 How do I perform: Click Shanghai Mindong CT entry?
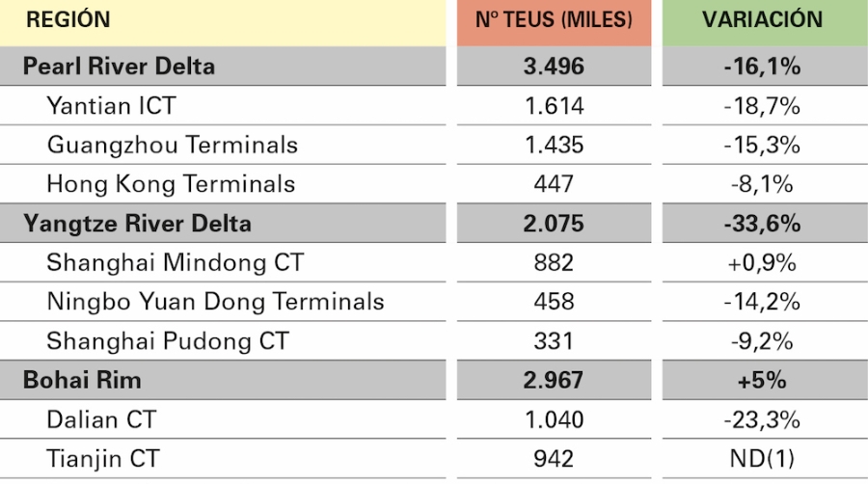175,263
